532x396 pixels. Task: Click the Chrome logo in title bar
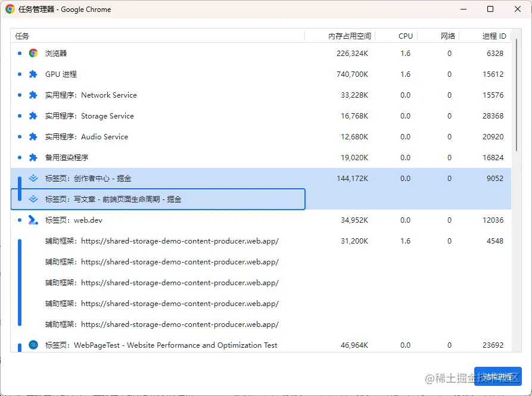pos(10,9)
